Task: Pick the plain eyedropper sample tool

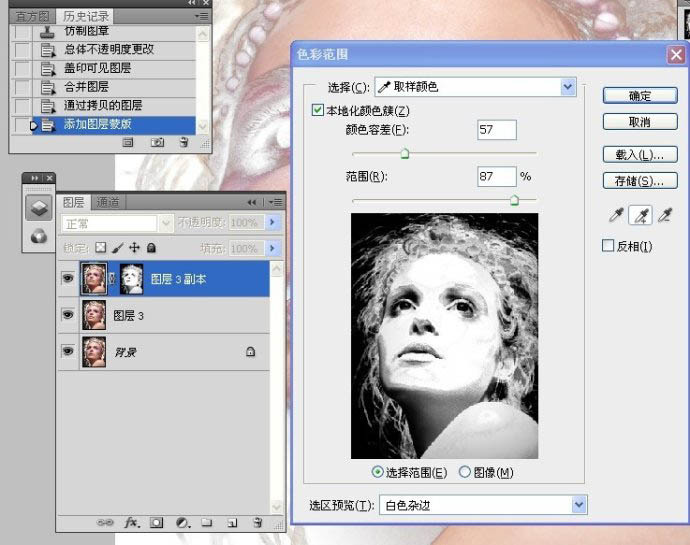Action: 616,215
